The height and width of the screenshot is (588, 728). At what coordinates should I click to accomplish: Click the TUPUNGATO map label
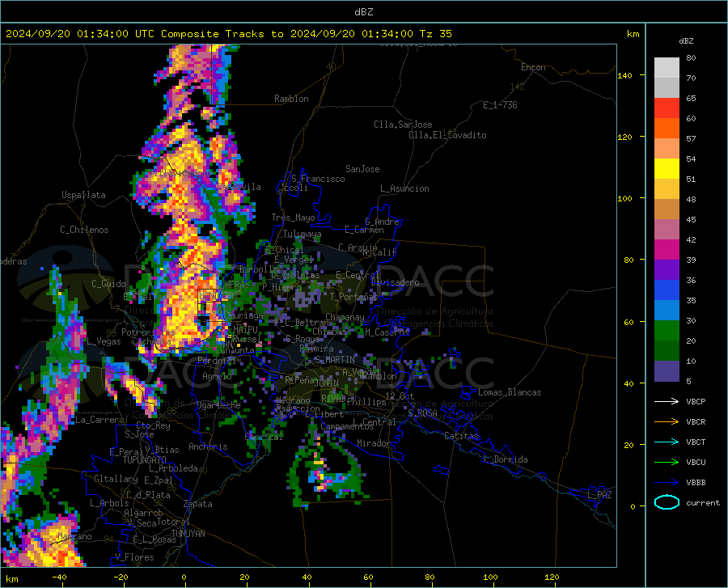click(x=145, y=460)
